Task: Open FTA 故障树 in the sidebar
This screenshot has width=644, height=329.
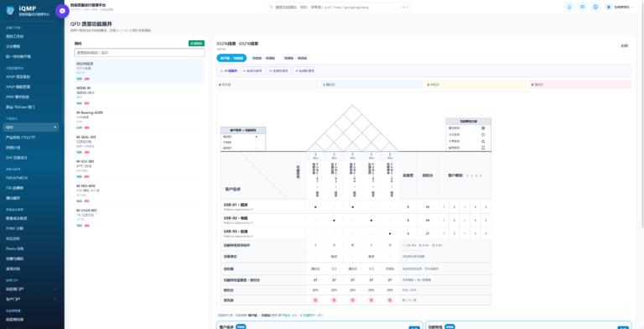Action: [31, 188]
